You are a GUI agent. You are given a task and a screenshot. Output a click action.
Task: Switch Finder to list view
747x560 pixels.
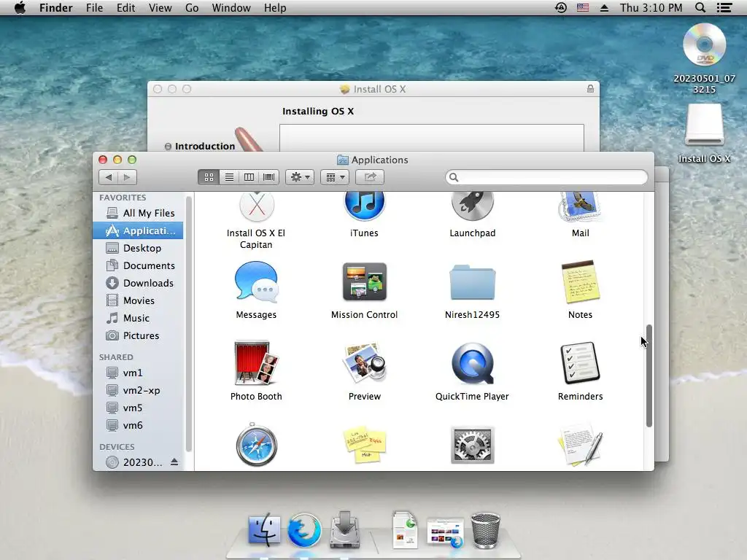point(228,177)
